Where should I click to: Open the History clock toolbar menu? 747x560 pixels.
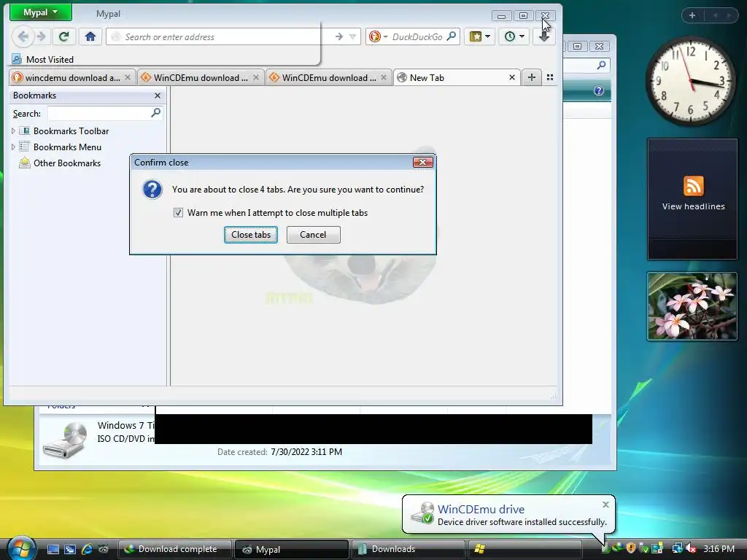coord(514,36)
